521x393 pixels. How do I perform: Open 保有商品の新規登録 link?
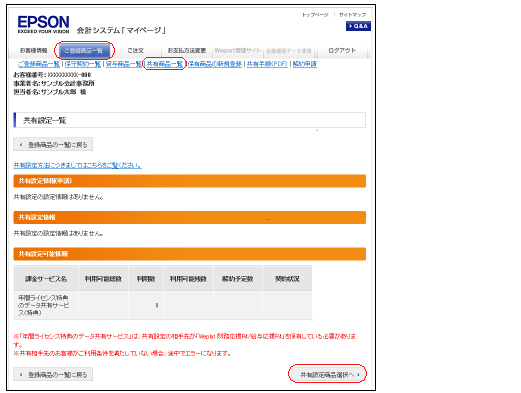click(215, 64)
